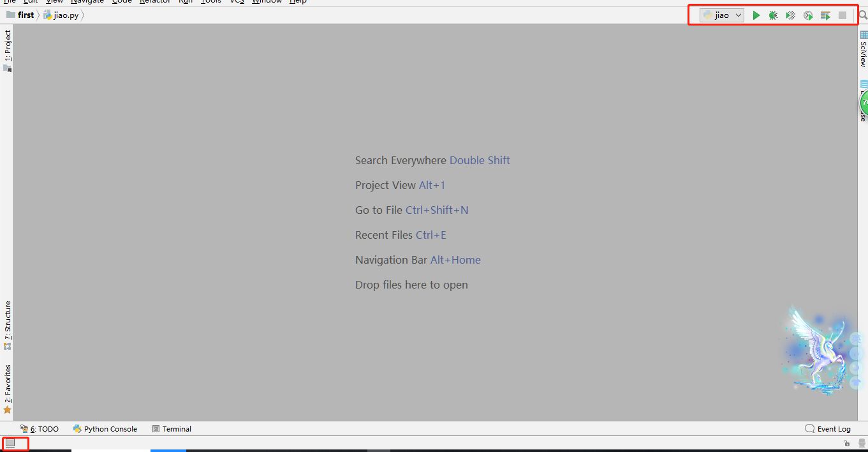The height and width of the screenshot is (452, 868).
Task: Open the View menu
Action: [54, 2]
